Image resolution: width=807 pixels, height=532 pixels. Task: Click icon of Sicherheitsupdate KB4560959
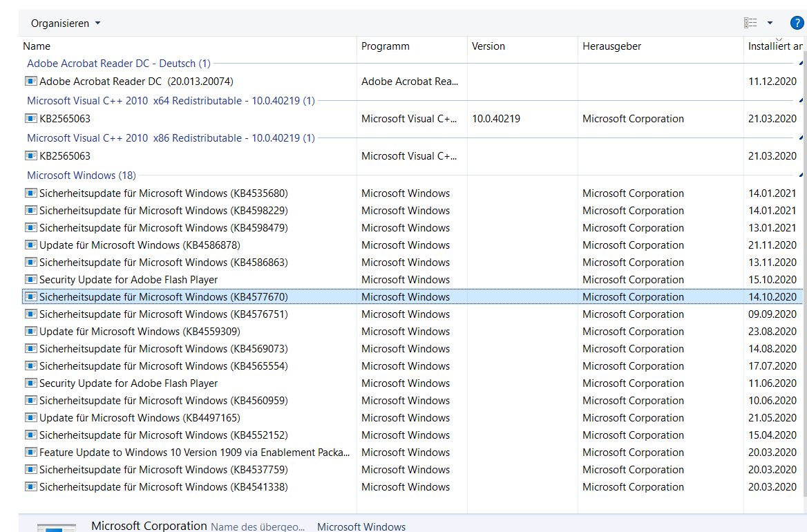click(x=31, y=401)
